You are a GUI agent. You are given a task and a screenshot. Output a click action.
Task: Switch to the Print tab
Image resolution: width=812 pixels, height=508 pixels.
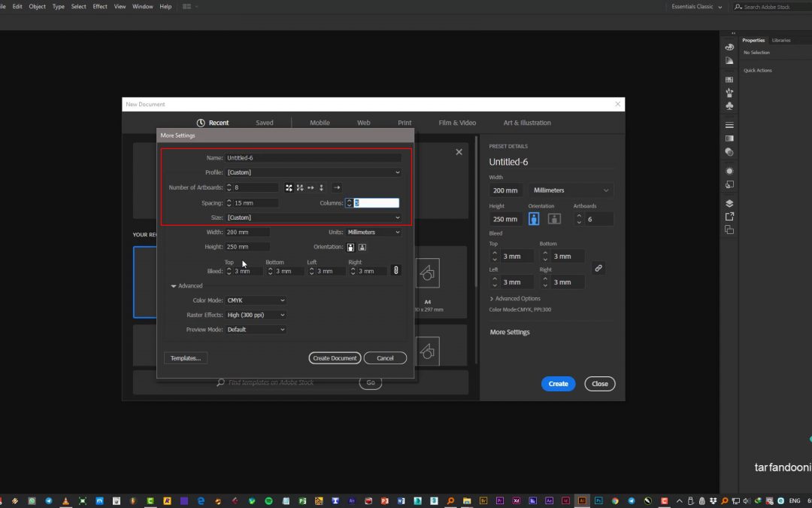coord(404,123)
